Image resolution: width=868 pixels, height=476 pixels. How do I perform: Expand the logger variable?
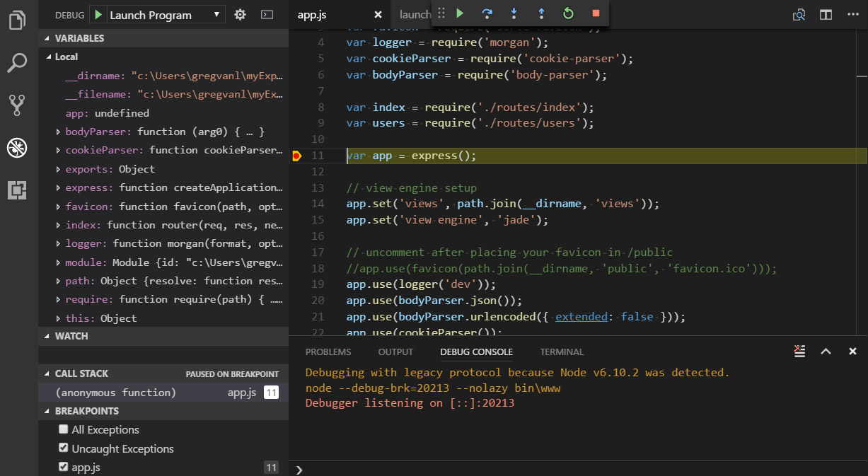58,243
